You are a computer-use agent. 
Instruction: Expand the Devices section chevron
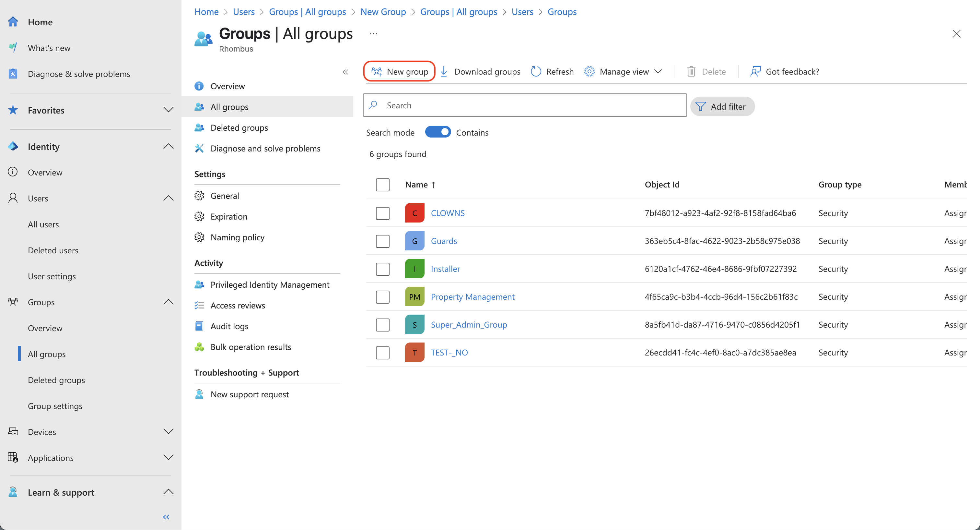pyautogui.click(x=168, y=431)
